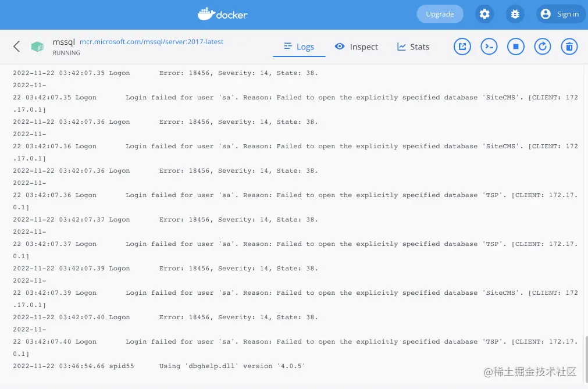Switch to the Stats tab

[x=413, y=47]
